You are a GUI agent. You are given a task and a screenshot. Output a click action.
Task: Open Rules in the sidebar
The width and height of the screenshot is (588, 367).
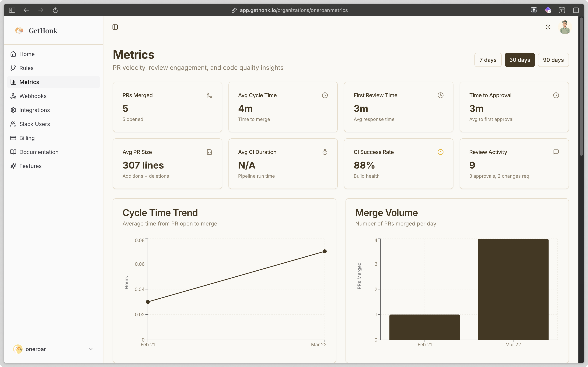point(53,68)
